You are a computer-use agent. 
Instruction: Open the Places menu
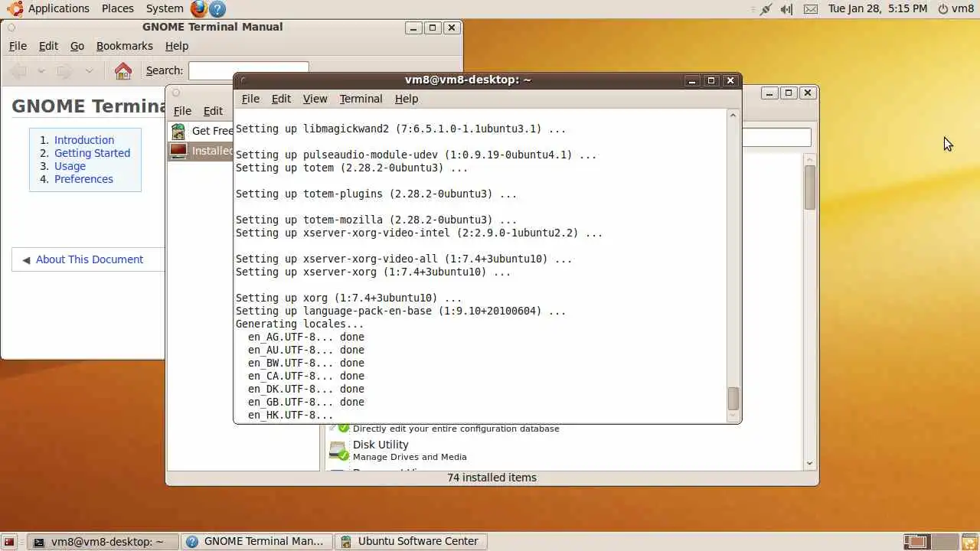pos(118,8)
